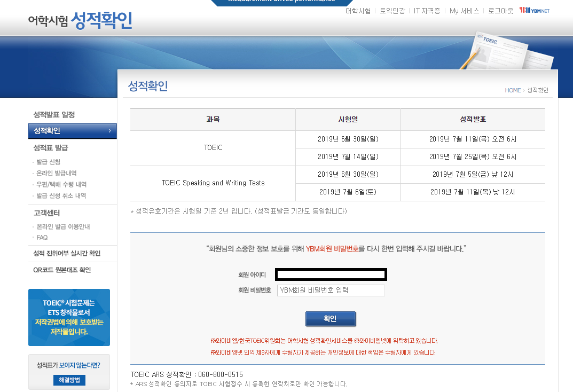Screen dimensions: 573x392
Task: Click the 성적유효기간 2년 notice text
Action: (239, 211)
